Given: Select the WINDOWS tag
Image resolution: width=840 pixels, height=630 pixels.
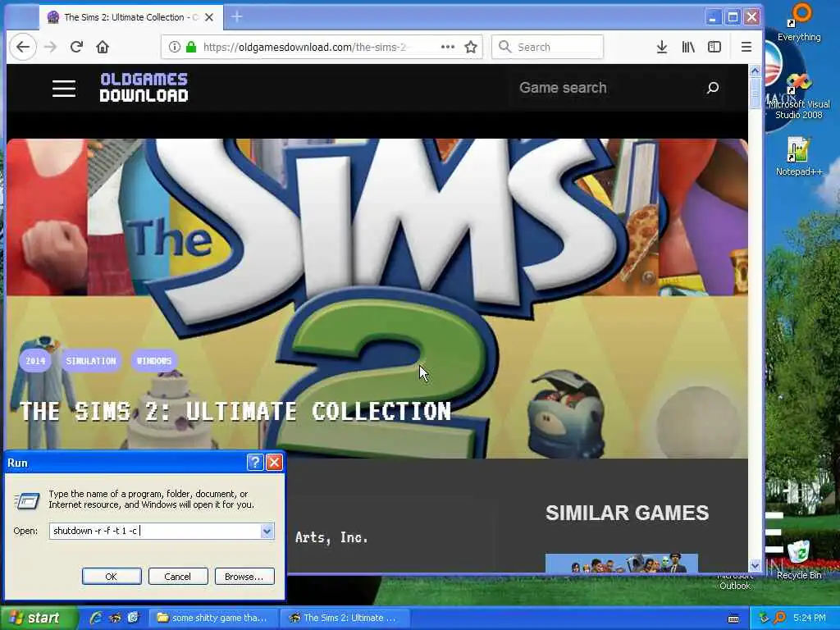Looking at the screenshot, I should [x=154, y=361].
